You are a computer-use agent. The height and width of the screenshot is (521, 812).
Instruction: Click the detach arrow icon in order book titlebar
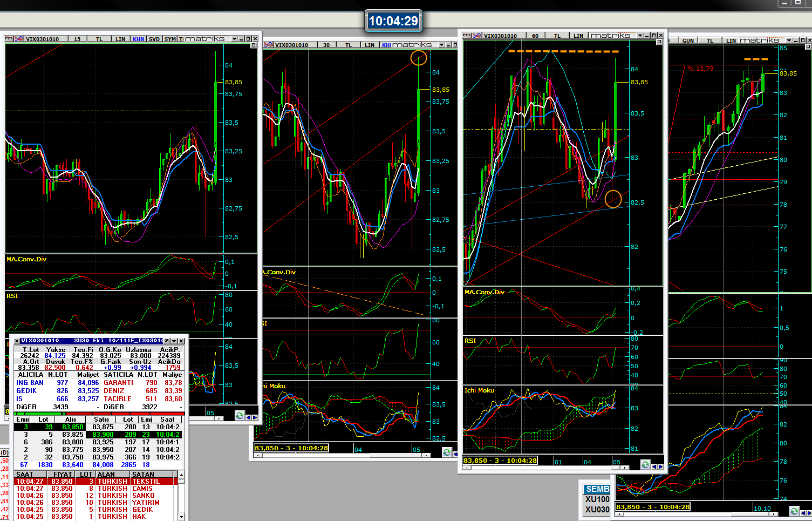click(x=167, y=341)
